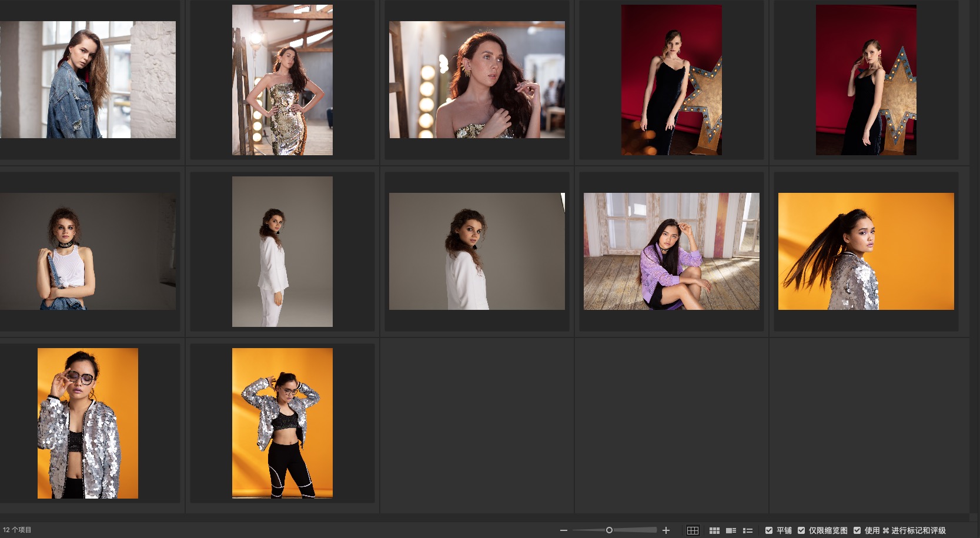Disable the 仅限缩览图 checkbox
This screenshot has width=980, height=538.
(x=801, y=530)
